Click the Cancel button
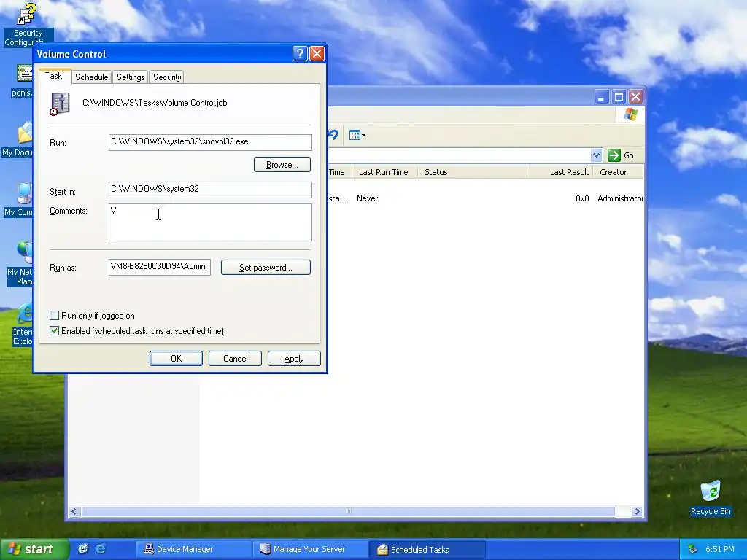 [x=236, y=359]
